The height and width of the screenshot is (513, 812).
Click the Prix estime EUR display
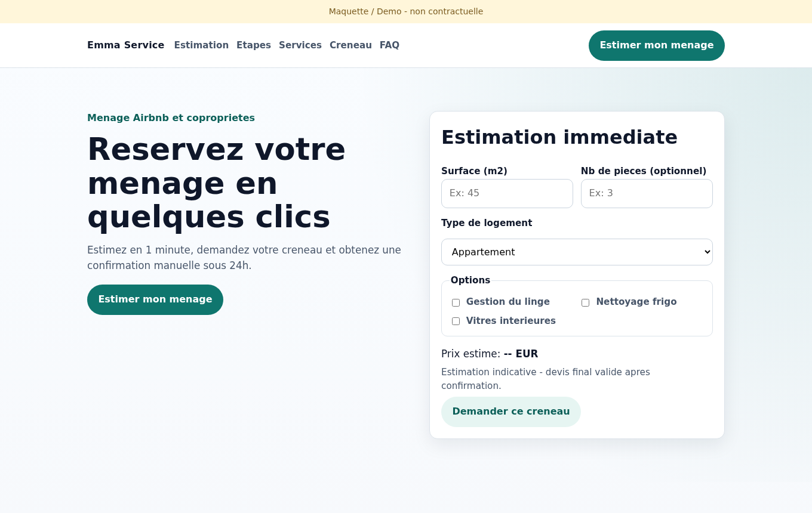[489, 354]
